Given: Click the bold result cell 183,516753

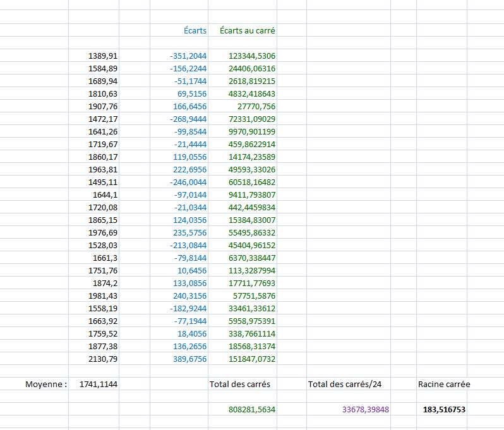Looking at the screenshot, I should [444, 409].
